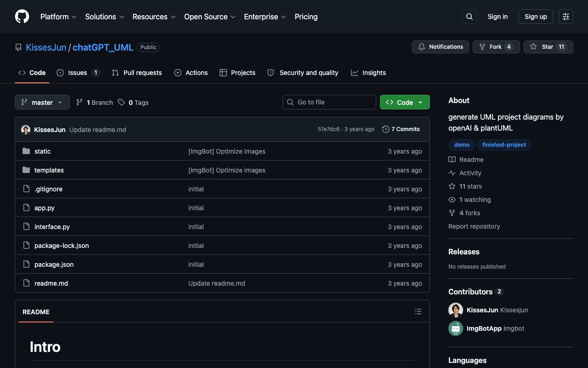
Task: Click the GitHub logo icon
Action: (22, 17)
